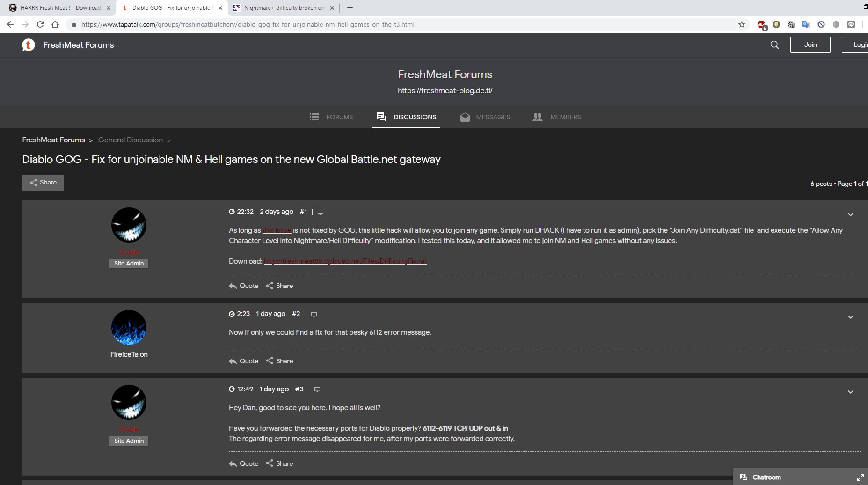The height and width of the screenshot is (485, 868).
Task: Switch to the MEMBERS tab
Action: 557,117
